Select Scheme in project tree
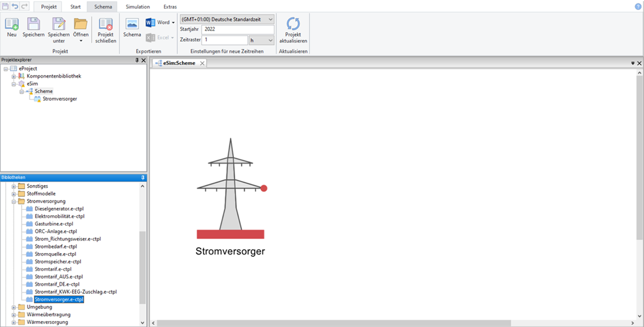644x327 pixels. tap(44, 91)
